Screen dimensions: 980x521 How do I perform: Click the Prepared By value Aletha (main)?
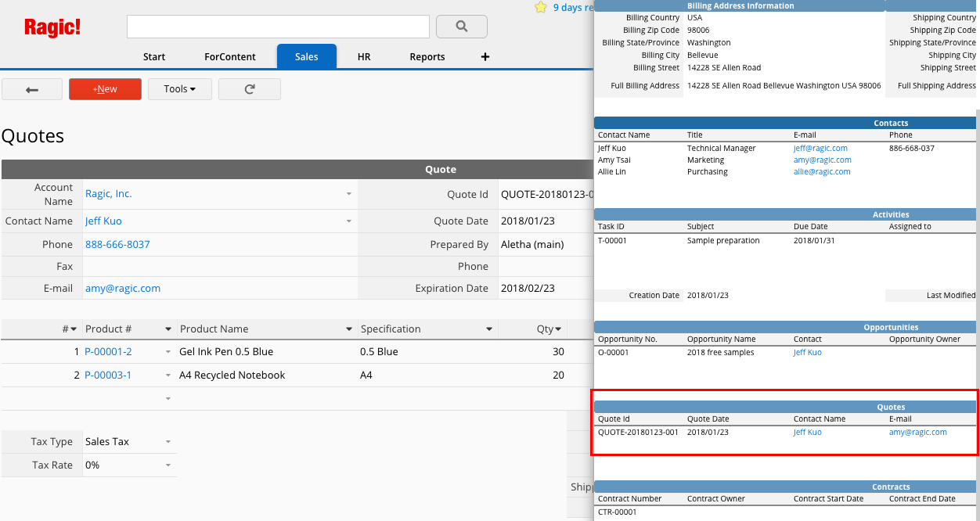coord(532,245)
